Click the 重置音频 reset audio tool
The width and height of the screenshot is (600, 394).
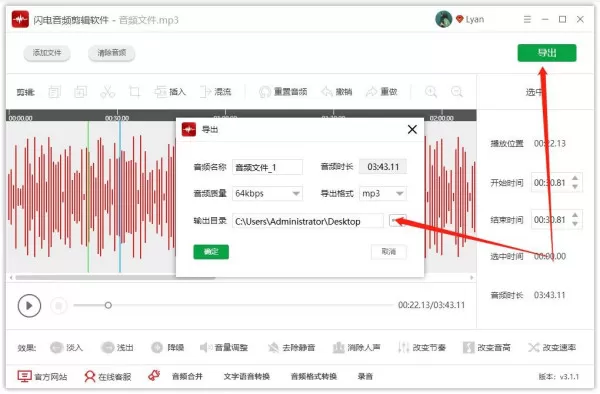283,92
